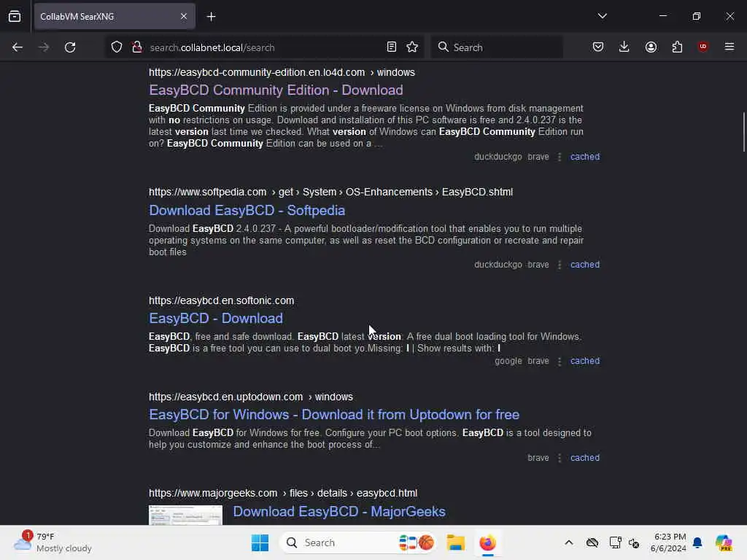The image size is (747, 560).
Task: Click the OneDrive tray icon
Action: point(592,542)
